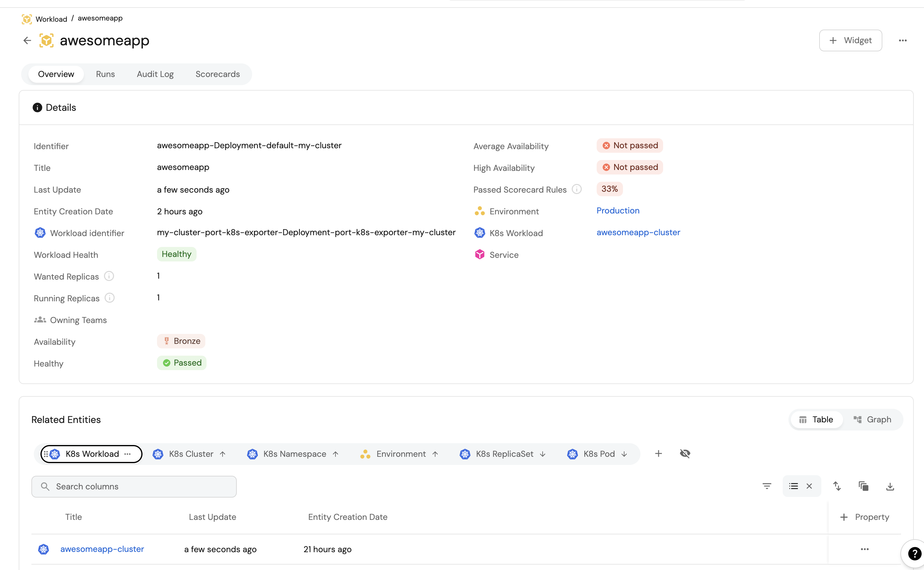The width and height of the screenshot is (924, 570).
Task: Open the help question mark button
Action: (x=914, y=553)
